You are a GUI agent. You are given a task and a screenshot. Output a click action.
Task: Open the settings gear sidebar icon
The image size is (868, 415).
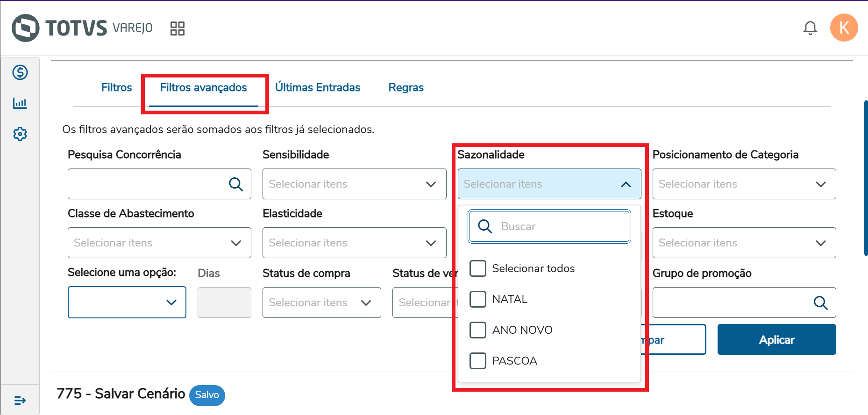pyautogui.click(x=20, y=134)
